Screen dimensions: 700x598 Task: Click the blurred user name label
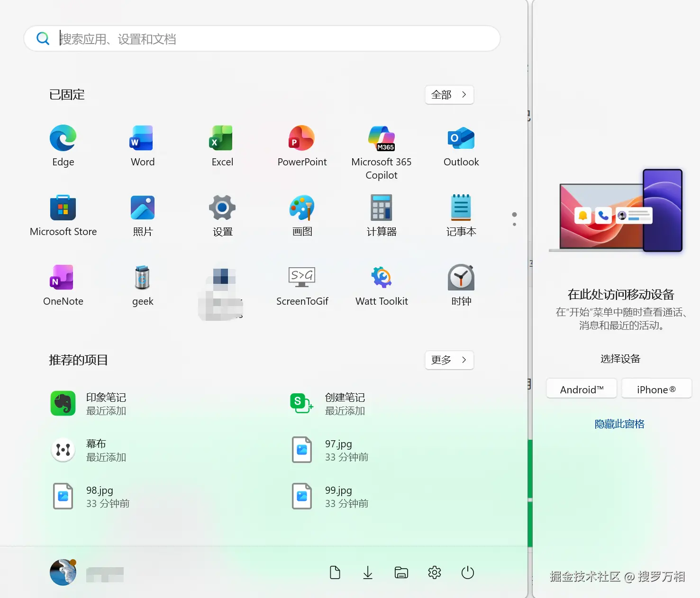pyautogui.click(x=105, y=574)
